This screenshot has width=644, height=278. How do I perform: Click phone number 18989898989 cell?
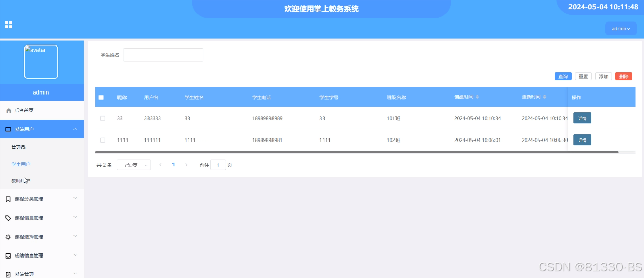point(267,118)
